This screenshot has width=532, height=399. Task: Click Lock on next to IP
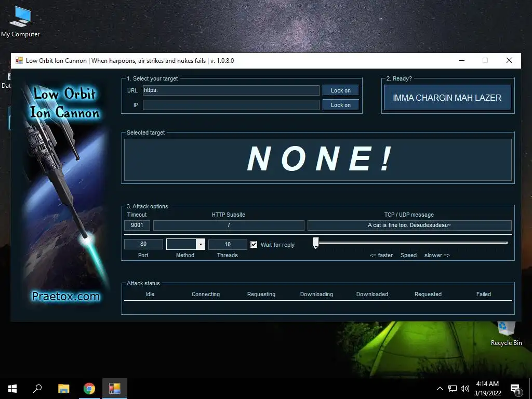[x=341, y=105]
